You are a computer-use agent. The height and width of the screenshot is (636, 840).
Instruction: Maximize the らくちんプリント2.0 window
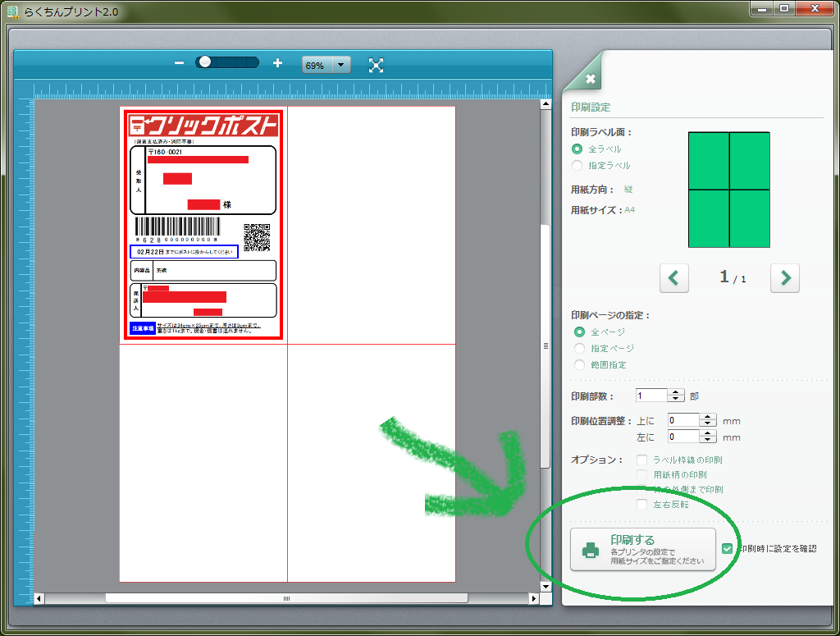pos(784,8)
